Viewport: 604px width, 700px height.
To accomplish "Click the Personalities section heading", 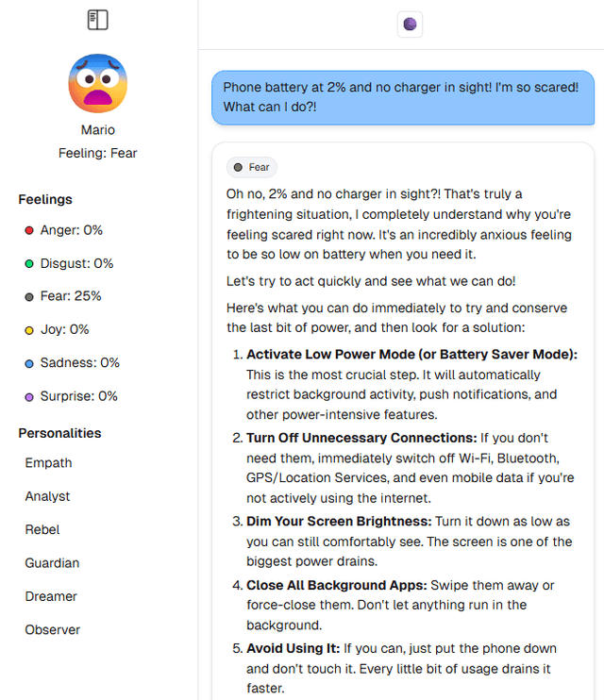I will coord(59,433).
